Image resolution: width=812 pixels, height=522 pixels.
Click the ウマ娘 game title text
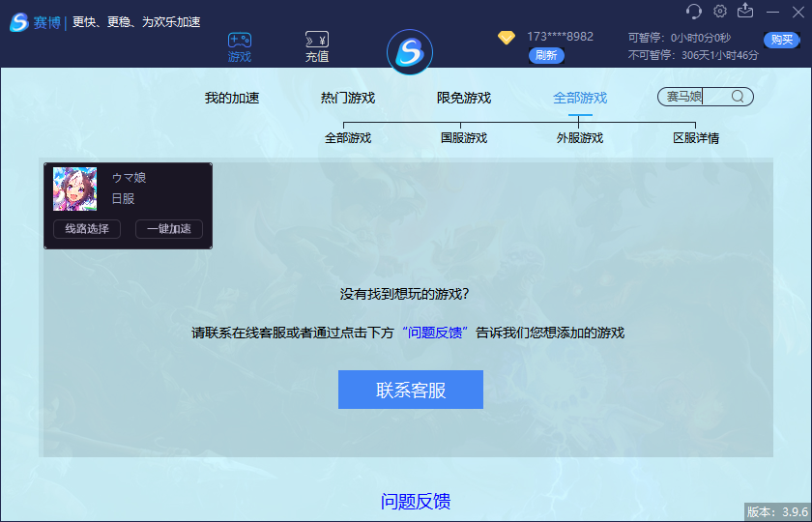click(129, 178)
